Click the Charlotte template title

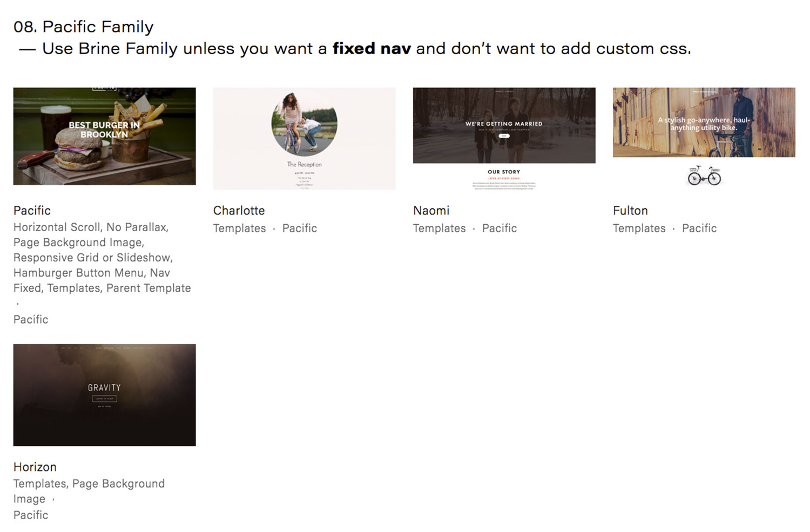239,211
